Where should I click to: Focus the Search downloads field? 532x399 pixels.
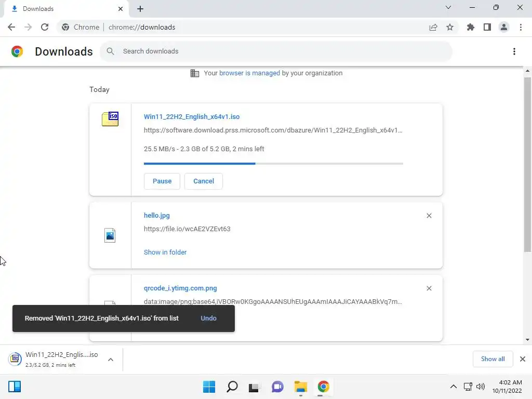point(276,51)
